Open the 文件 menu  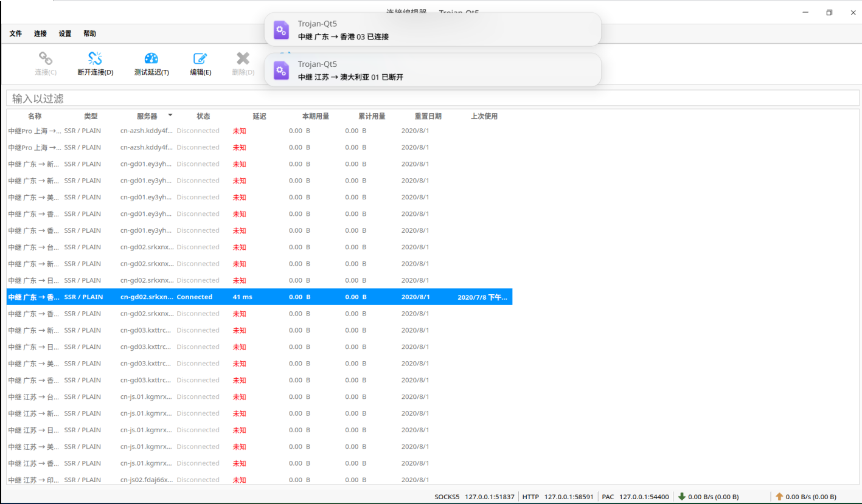[16, 34]
